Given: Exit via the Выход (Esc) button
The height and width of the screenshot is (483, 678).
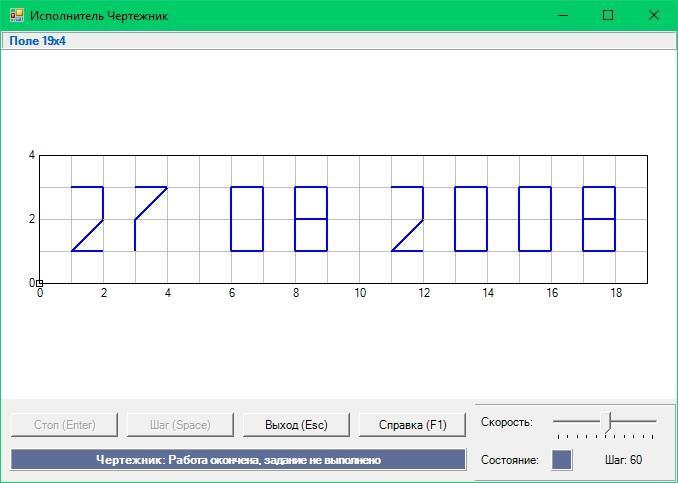Looking at the screenshot, I should pos(296,425).
